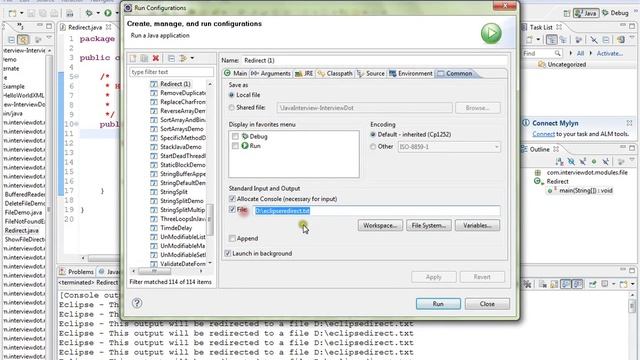640x360 pixels.
Task: Collapse all configurations in the tree
Action: [171, 58]
